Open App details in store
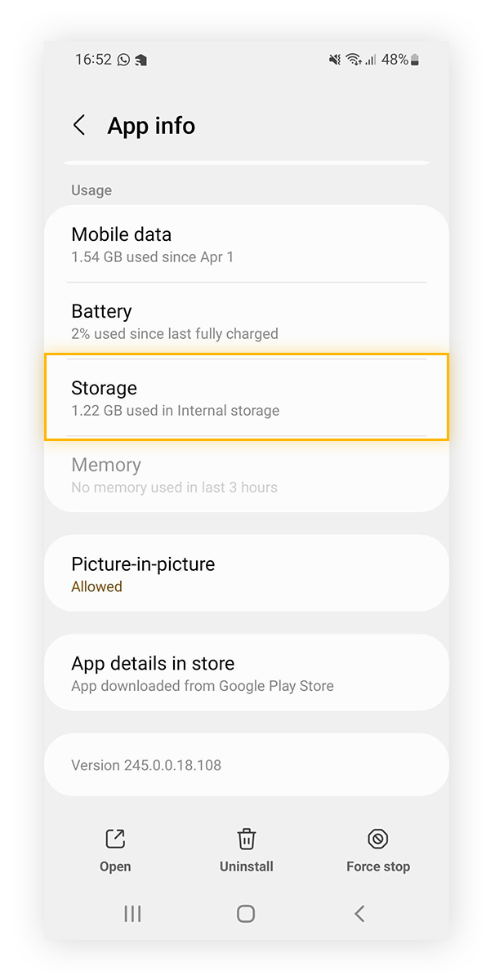Screen dimensions: 495x980 (246, 673)
